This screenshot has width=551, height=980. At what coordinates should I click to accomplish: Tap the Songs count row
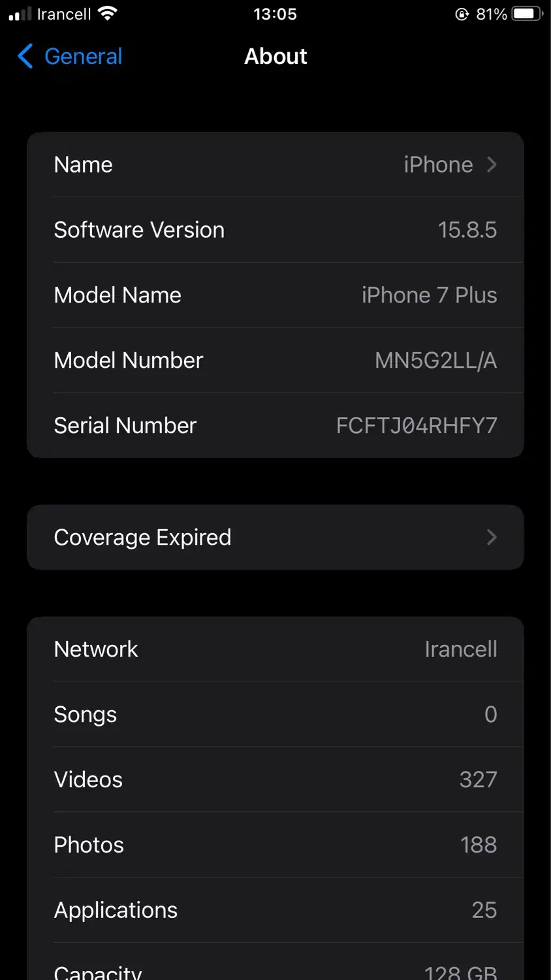pyautogui.click(x=274, y=715)
